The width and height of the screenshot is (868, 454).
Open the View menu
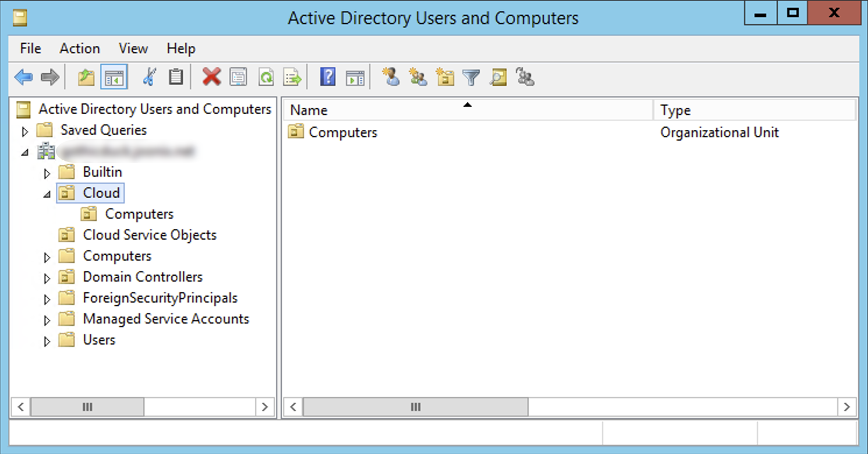pyautogui.click(x=133, y=48)
